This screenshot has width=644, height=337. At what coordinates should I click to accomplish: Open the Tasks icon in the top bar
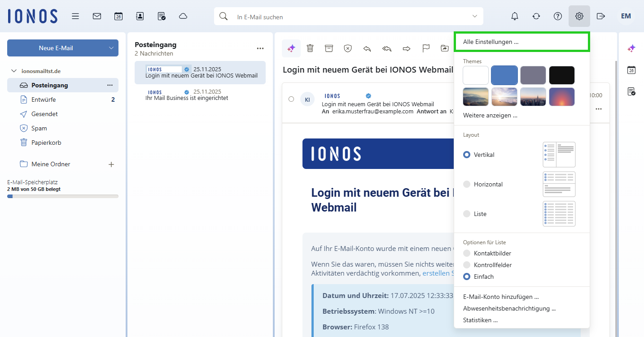coord(161,16)
